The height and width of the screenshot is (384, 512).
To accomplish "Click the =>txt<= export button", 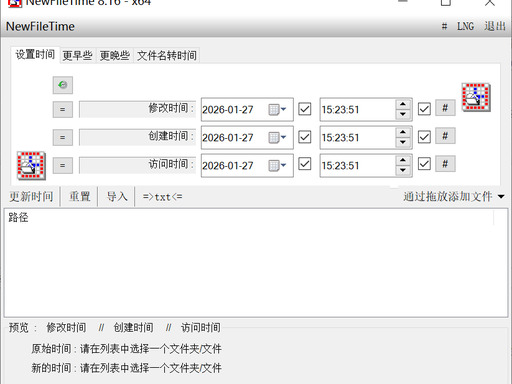I will [x=163, y=197].
